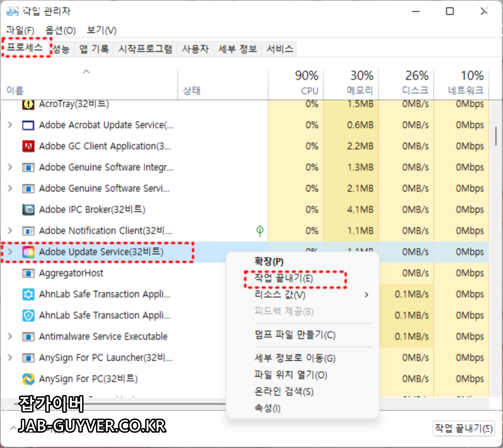Click the Adobe Notification Client icon

click(x=28, y=231)
